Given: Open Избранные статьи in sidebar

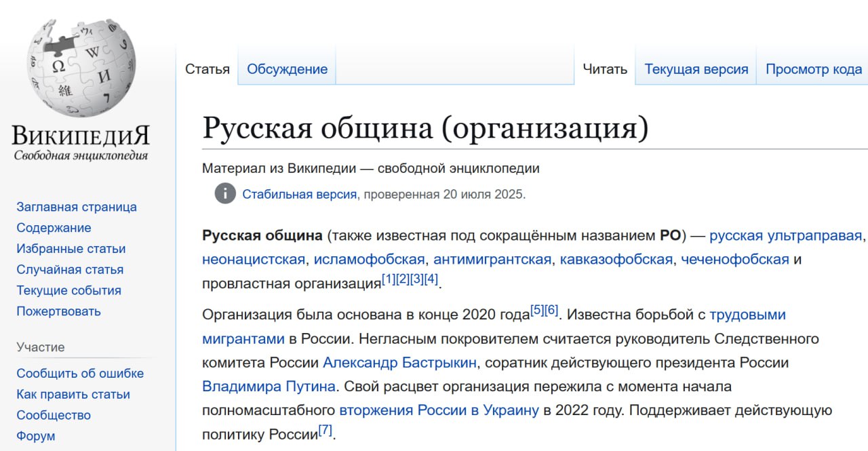Looking at the screenshot, I should [71, 249].
